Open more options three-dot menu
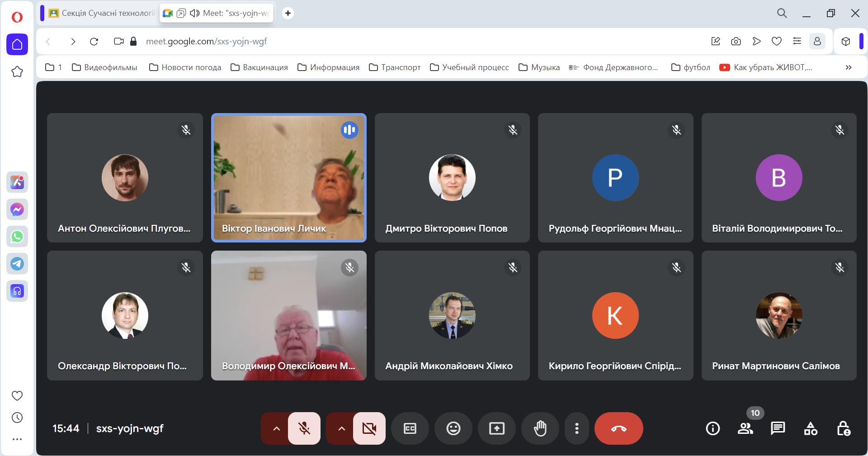The height and width of the screenshot is (456, 868). pyautogui.click(x=576, y=428)
